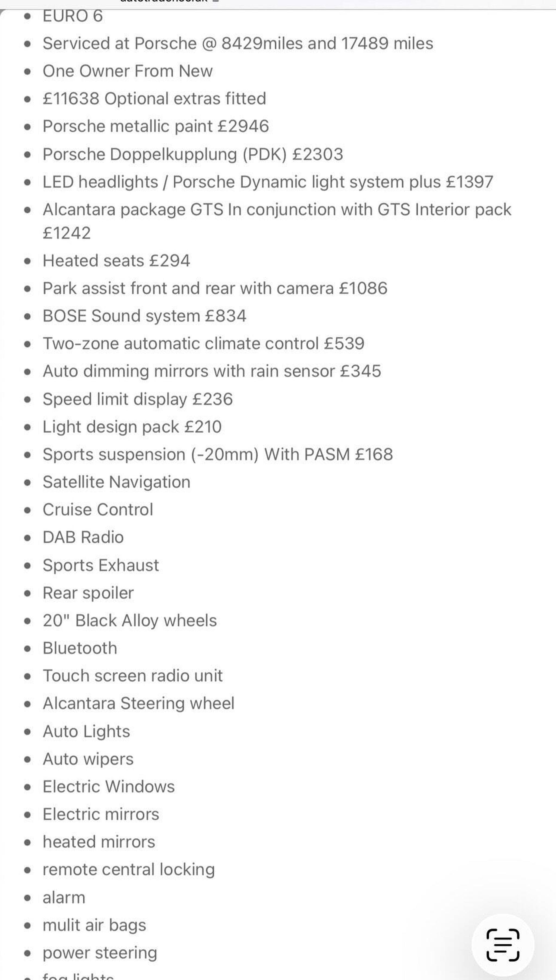Select '20" Black Alloy wheels' entry
This screenshot has width=556, height=980.
point(130,620)
